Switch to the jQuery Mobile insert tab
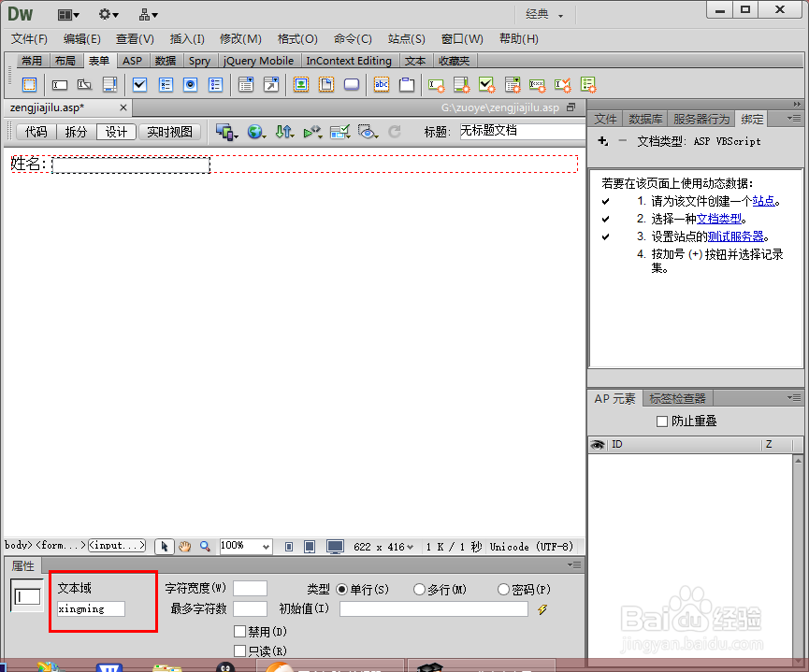809x672 pixels. pyautogui.click(x=258, y=61)
